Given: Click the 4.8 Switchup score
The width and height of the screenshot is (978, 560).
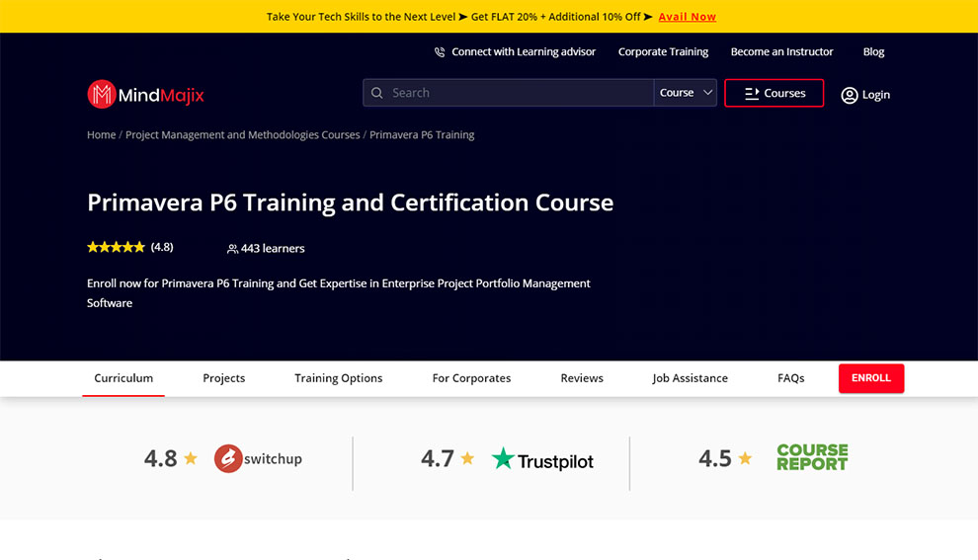Looking at the screenshot, I should tap(160, 458).
